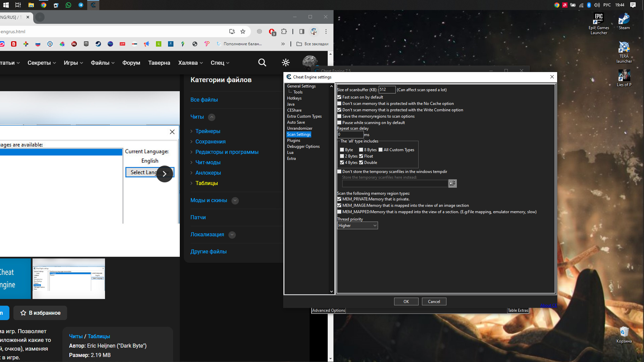Viewport: 644px width, 362px height.
Task: Expand the Моды и скины category
Action: click(x=235, y=200)
